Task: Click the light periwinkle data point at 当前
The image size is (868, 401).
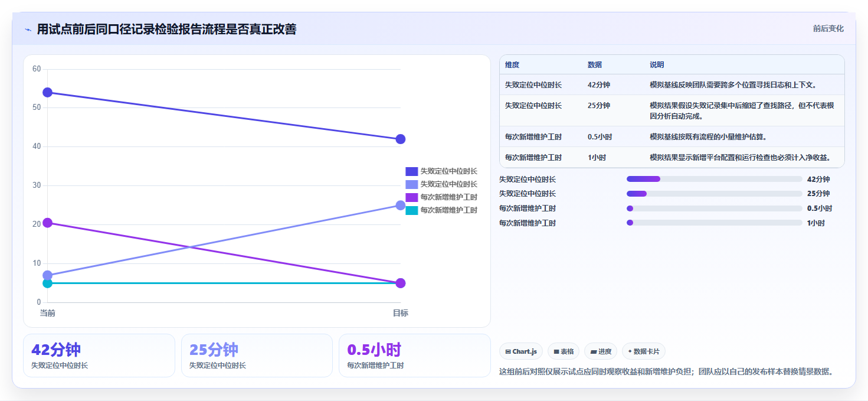Action: (48, 275)
